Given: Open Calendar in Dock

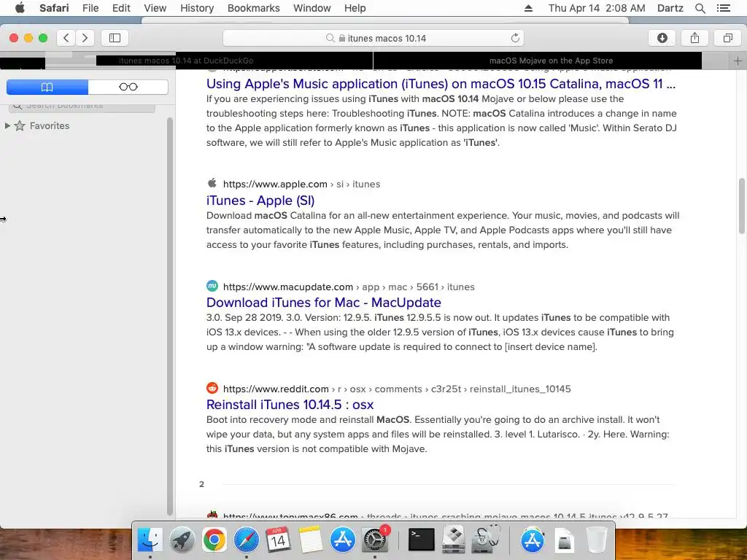Looking at the screenshot, I should [278, 540].
